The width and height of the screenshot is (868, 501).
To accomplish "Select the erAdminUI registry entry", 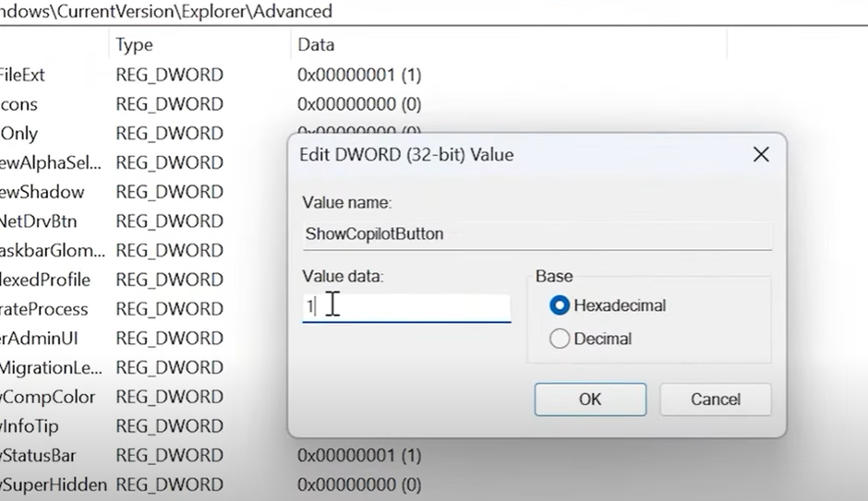I will [39, 339].
